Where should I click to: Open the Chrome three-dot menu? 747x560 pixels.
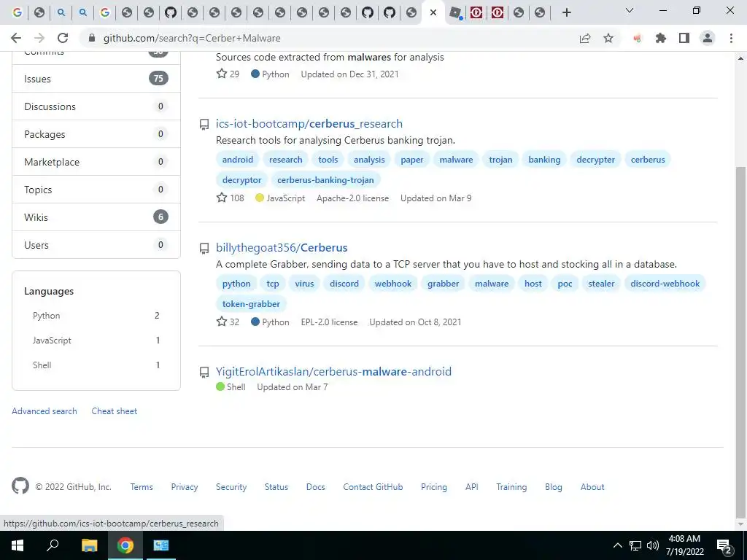pos(731,38)
